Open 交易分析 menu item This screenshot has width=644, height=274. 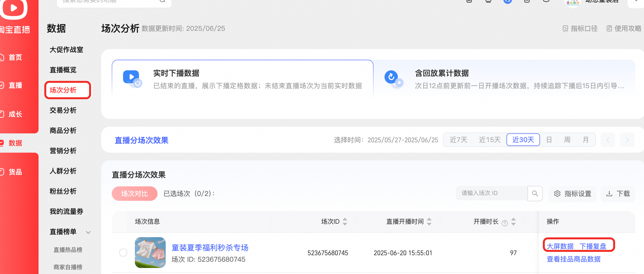pyautogui.click(x=63, y=110)
